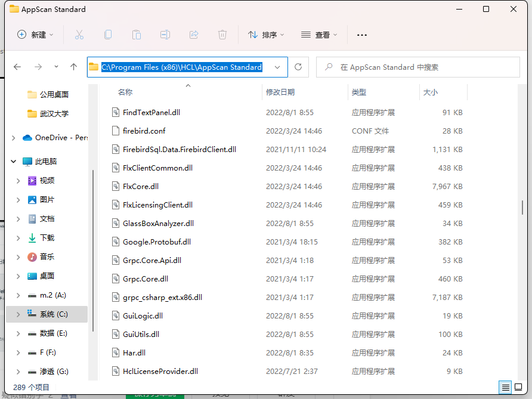Open the 查看 (View) dropdown
Image resolution: width=532 pixels, height=399 pixels.
coord(319,35)
